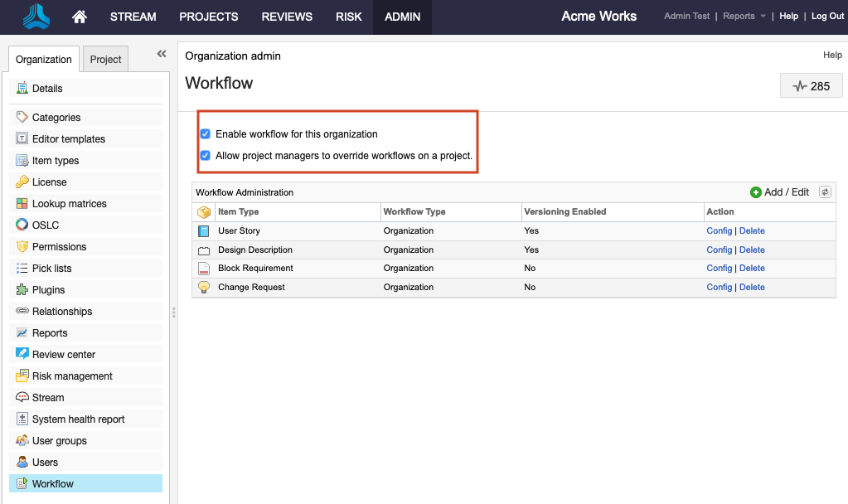Screen dimensions: 848x504
Task: Click the Categories tag icon
Action: click(22, 118)
